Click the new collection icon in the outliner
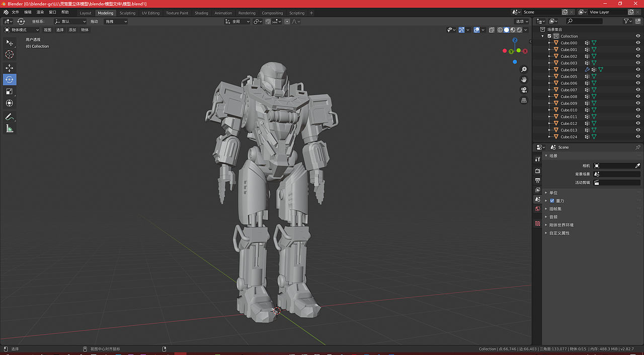644x355 pixels. [x=638, y=21]
